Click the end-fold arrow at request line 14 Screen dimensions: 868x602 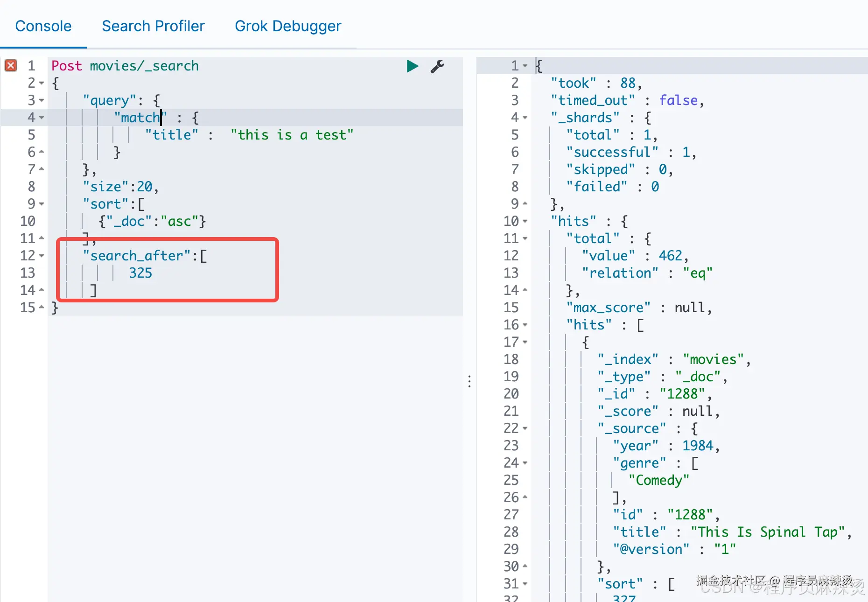pyautogui.click(x=42, y=290)
